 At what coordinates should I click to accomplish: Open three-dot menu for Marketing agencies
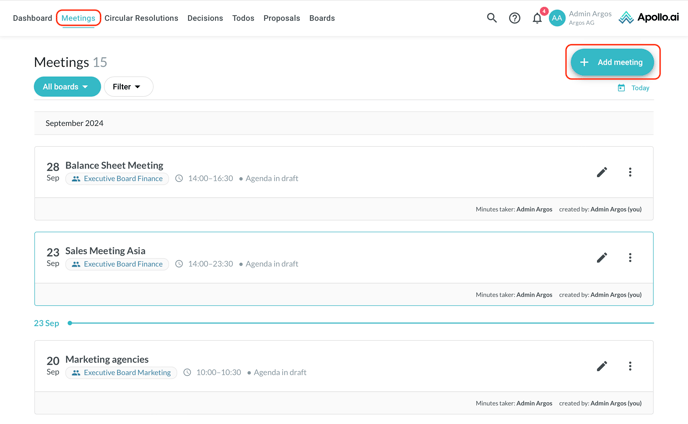coord(630,366)
